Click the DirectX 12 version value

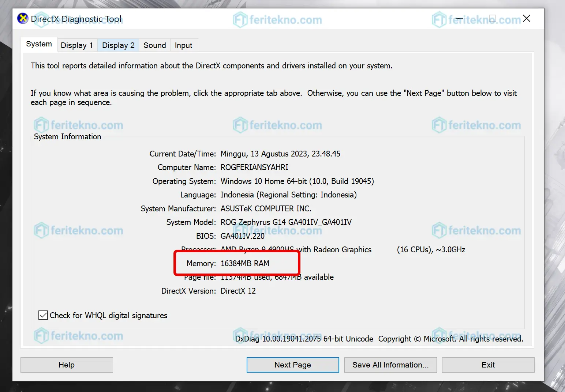[238, 291]
